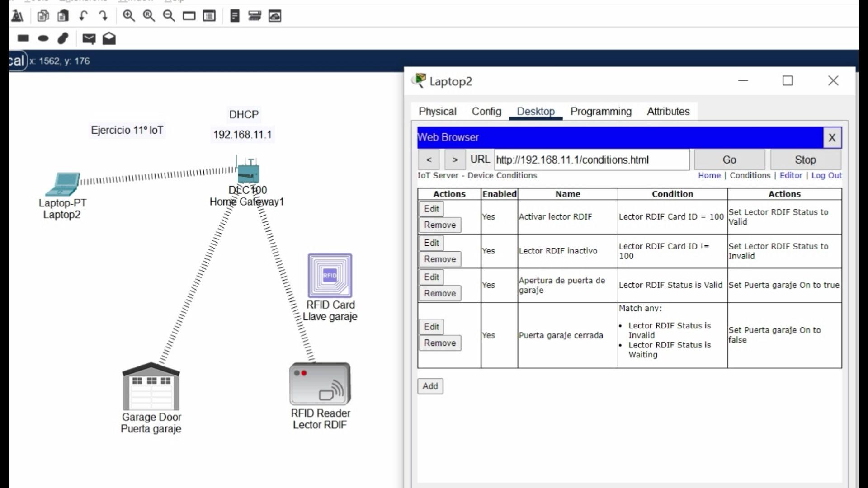Image resolution: width=868 pixels, height=488 pixels.
Task: Click the Zoom In magnifier icon
Action: (x=129, y=16)
